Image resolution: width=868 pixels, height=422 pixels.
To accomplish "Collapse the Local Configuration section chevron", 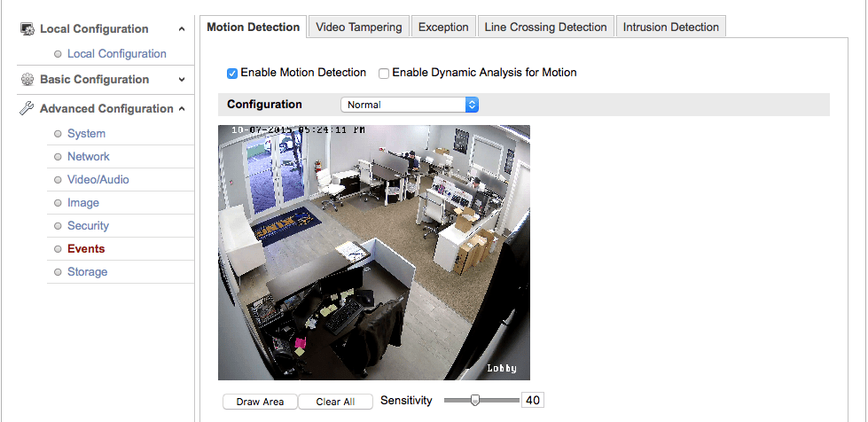I will (182, 28).
